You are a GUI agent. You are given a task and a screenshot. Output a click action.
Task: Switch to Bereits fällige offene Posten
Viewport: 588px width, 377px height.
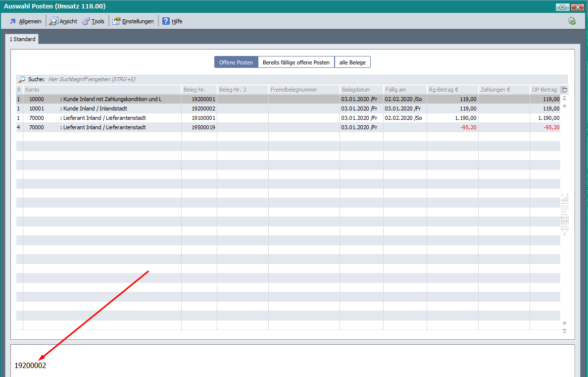tap(296, 62)
